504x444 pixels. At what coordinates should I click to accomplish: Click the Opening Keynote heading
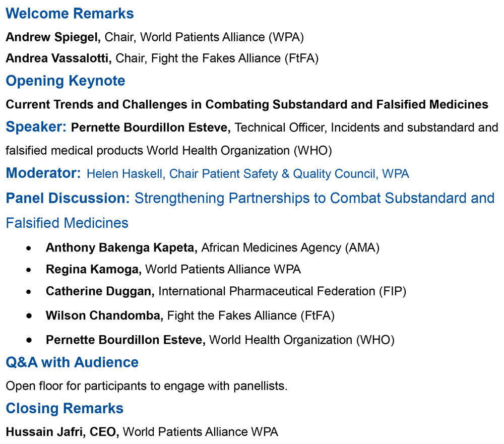pos(66,80)
